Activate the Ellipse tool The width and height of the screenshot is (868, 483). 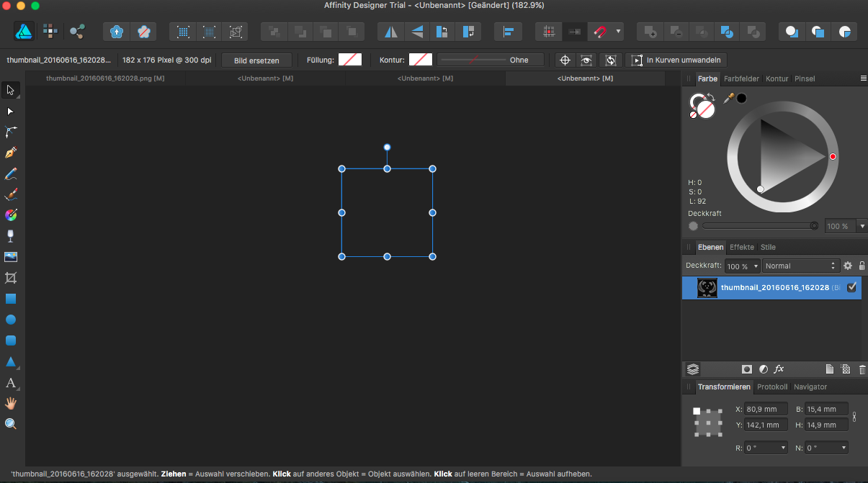[11, 319]
